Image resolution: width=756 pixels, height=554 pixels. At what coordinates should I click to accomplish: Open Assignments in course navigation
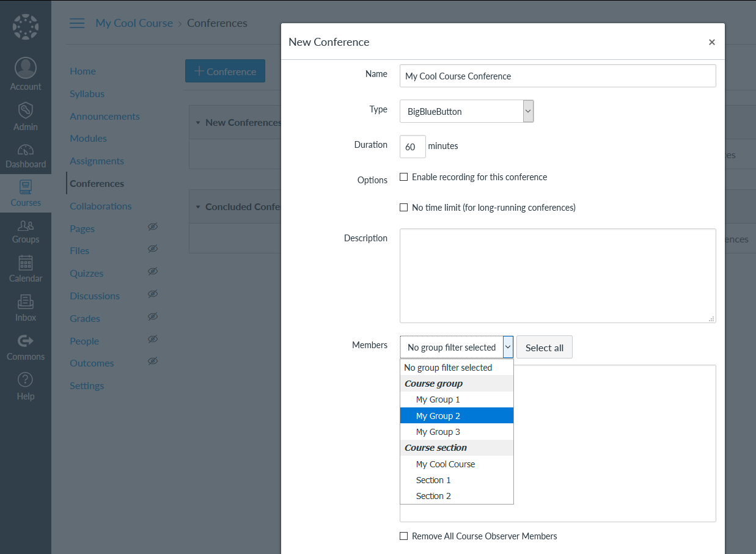click(97, 161)
